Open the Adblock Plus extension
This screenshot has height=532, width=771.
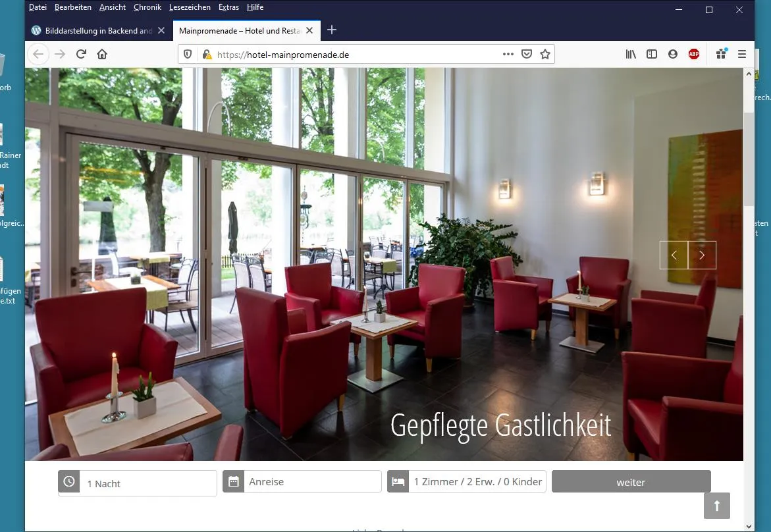694,54
